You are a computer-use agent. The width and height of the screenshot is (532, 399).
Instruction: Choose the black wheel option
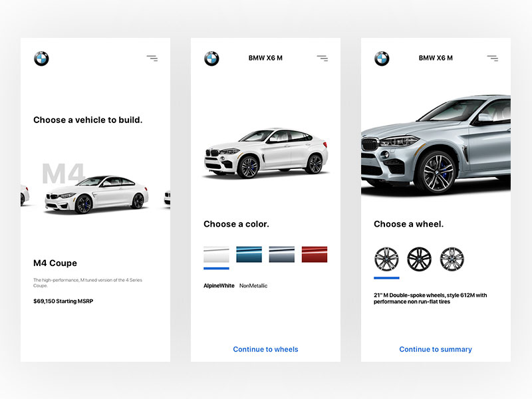tap(420, 259)
